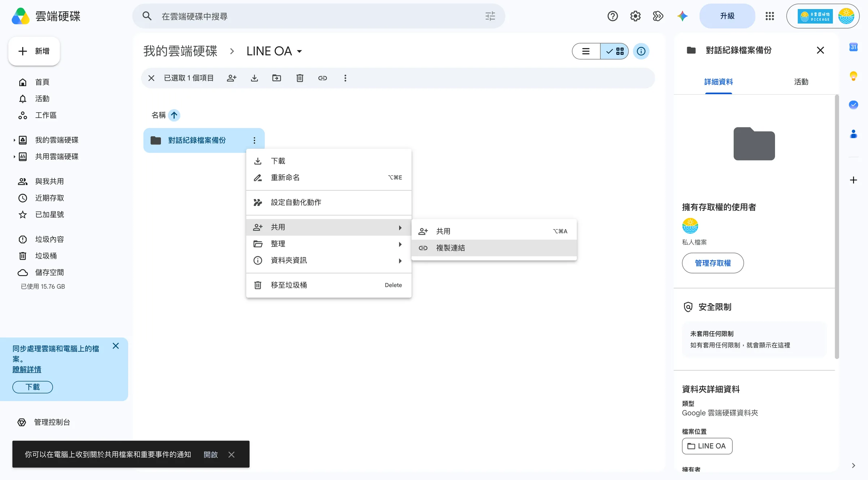Switch to the 活動 tab in details
868x480 pixels.
point(801,82)
